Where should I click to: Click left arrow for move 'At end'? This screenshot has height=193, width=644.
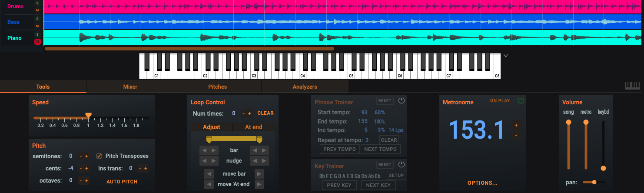(209, 184)
